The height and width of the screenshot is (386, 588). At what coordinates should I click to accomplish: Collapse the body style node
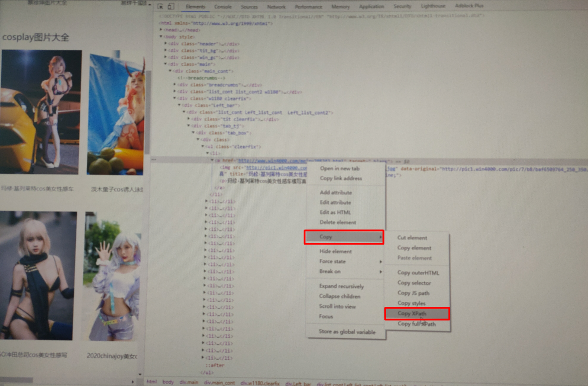pos(161,37)
